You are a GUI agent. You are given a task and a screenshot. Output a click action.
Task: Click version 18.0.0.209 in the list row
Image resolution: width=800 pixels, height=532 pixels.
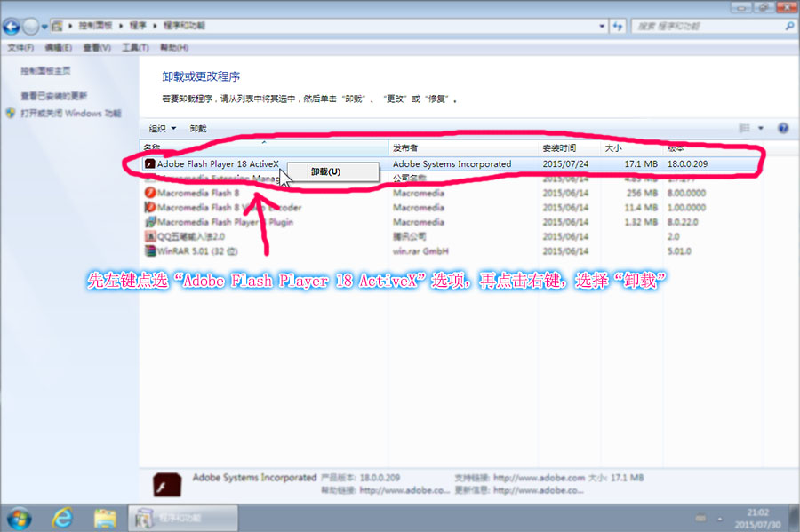(687, 164)
